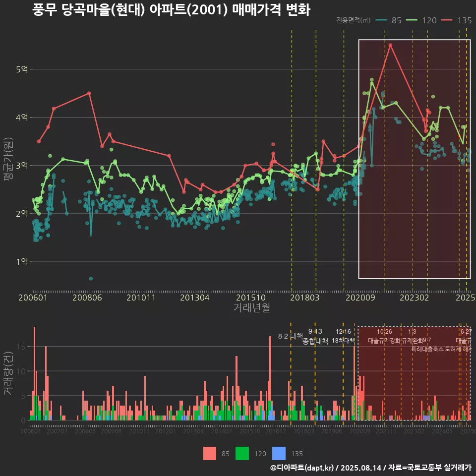Select the 135 legend line entry at top
The width and height of the screenshot is (476, 476).
click(x=456, y=20)
